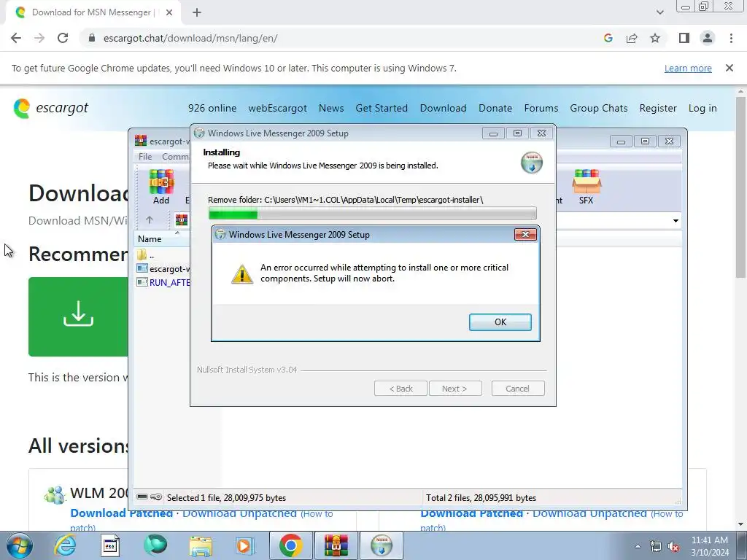The image size is (747, 560).
Task: Click the 926 online counter
Action: tap(212, 108)
